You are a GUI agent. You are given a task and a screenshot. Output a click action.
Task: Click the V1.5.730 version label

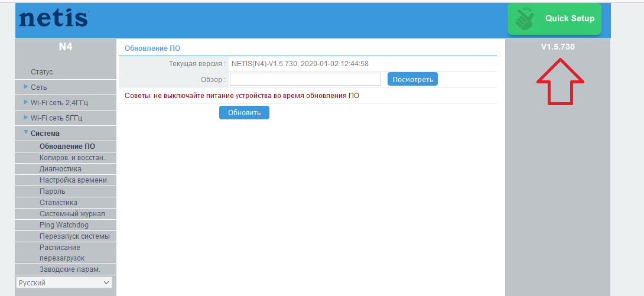[558, 47]
